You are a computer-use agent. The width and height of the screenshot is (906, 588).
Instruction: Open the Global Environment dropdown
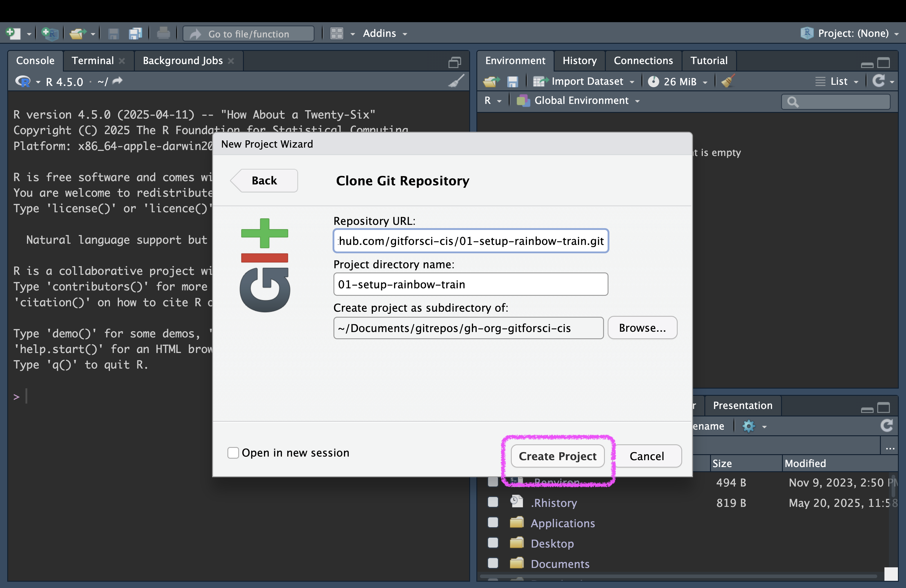click(578, 100)
